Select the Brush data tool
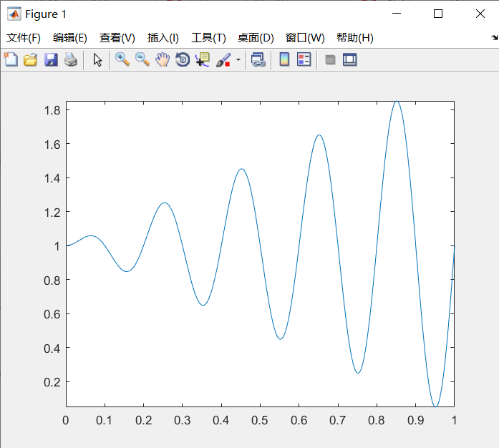499x448 pixels. click(223, 59)
